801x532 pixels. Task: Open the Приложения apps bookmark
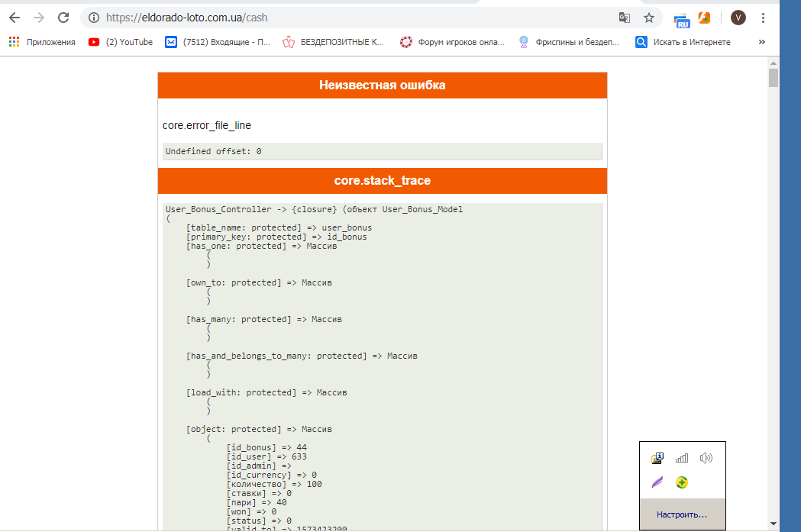pos(43,42)
